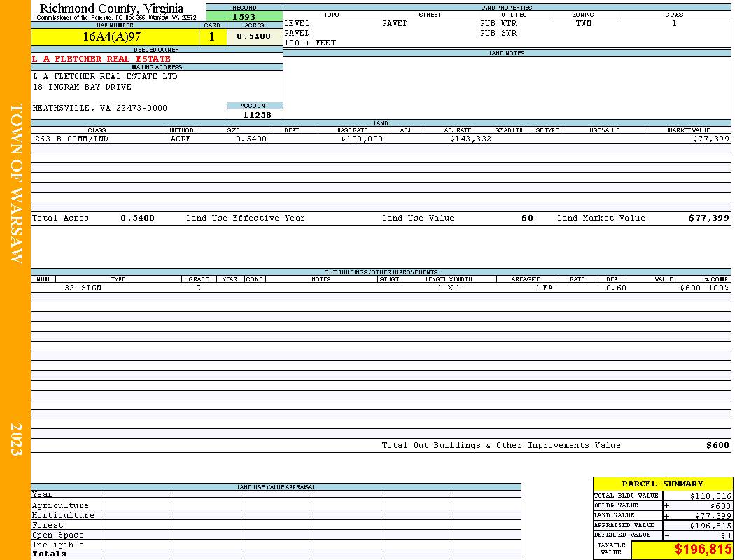The width and height of the screenshot is (735, 560).
Task: Click the Horticulture row label
Action: point(63,515)
